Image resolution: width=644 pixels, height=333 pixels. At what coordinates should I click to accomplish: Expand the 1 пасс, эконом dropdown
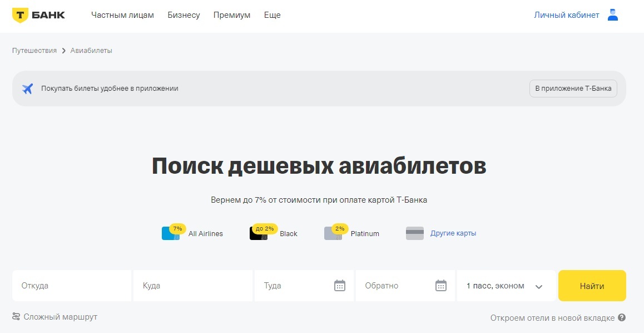(506, 286)
